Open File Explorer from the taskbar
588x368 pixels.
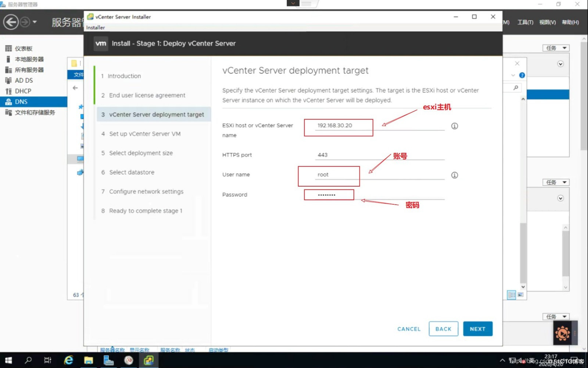pyautogui.click(x=89, y=360)
